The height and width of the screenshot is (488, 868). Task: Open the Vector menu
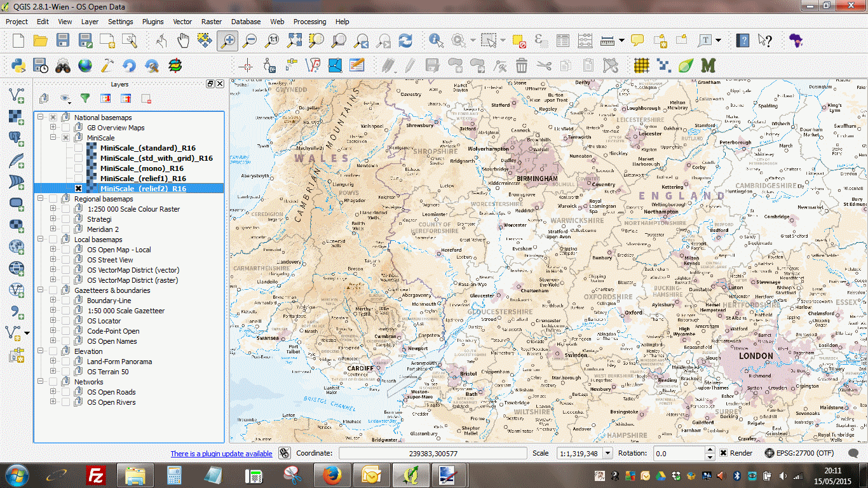(182, 22)
